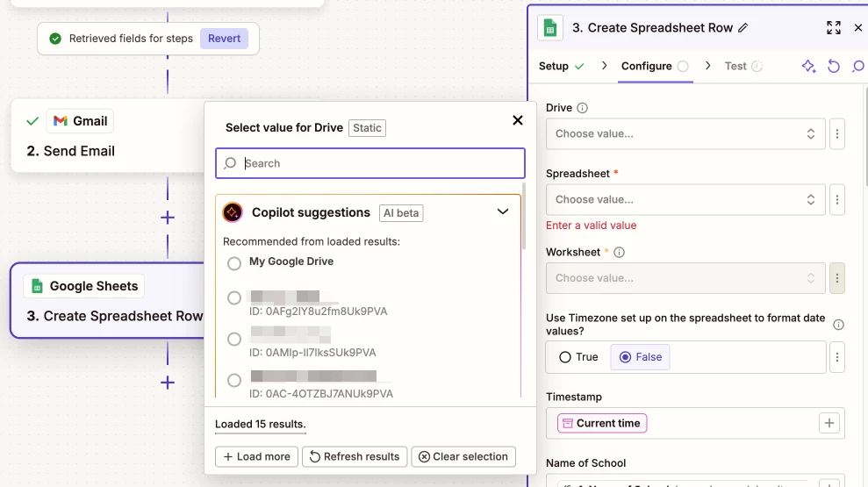The width and height of the screenshot is (868, 487).
Task: Switch to the Setup tab
Action: tap(562, 67)
